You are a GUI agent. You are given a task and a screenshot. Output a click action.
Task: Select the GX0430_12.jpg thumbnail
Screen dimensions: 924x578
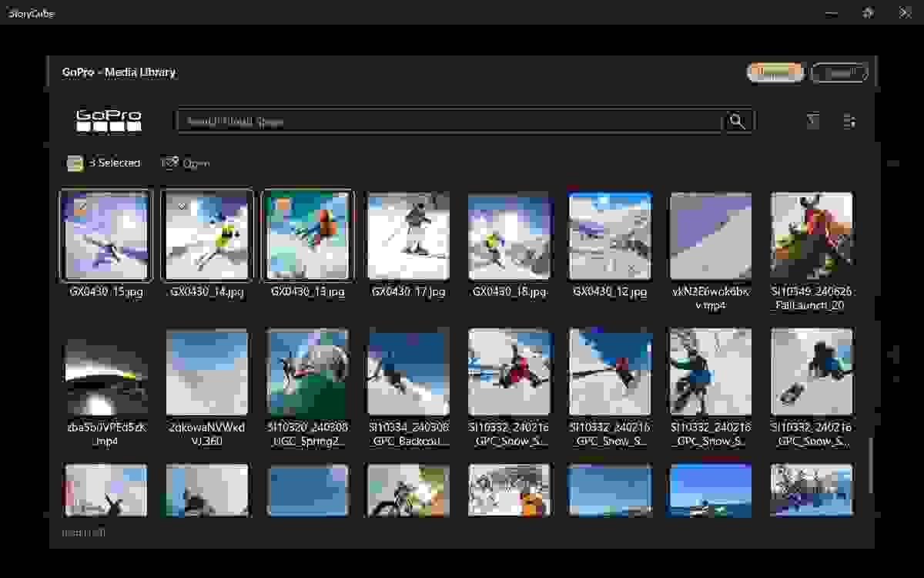(610, 236)
